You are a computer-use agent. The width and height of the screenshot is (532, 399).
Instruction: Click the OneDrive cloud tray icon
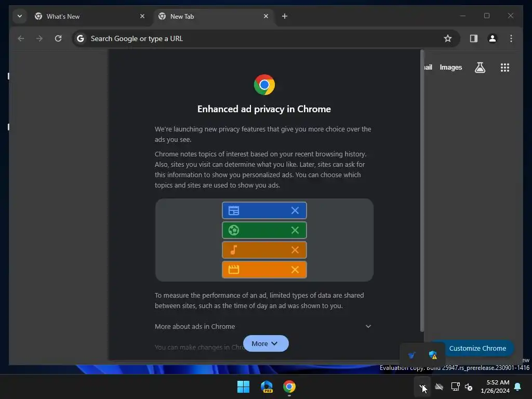pyautogui.click(x=439, y=387)
